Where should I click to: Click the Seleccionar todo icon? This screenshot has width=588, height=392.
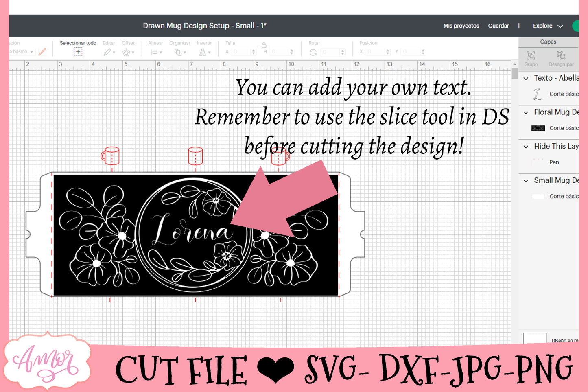tap(78, 52)
